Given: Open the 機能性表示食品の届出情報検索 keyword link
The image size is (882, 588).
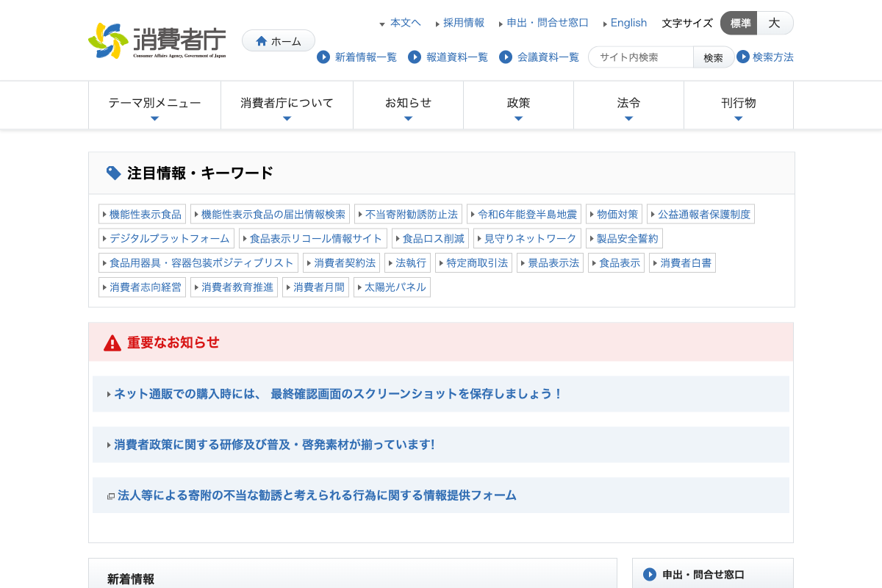Looking at the screenshot, I should (270, 214).
